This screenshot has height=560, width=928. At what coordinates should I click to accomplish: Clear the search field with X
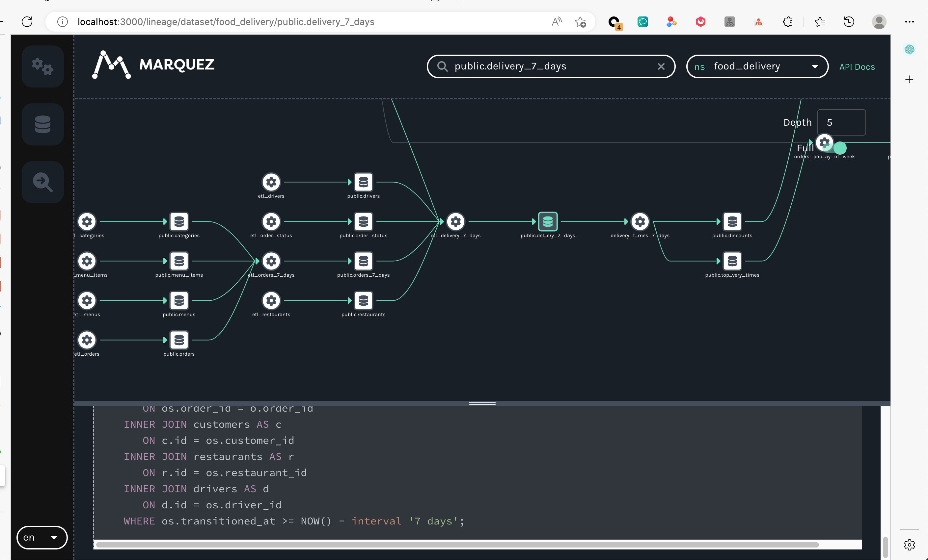pyautogui.click(x=661, y=66)
